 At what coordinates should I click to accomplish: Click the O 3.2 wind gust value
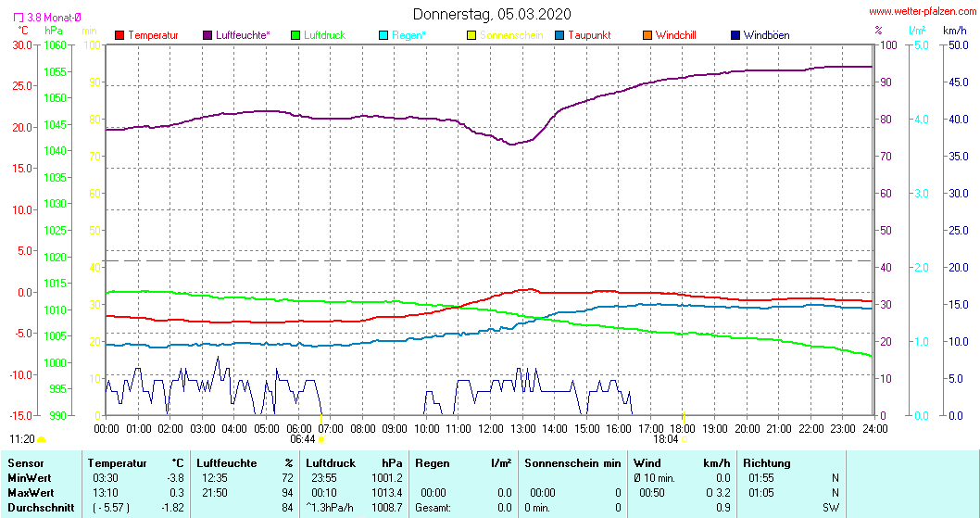718,493
